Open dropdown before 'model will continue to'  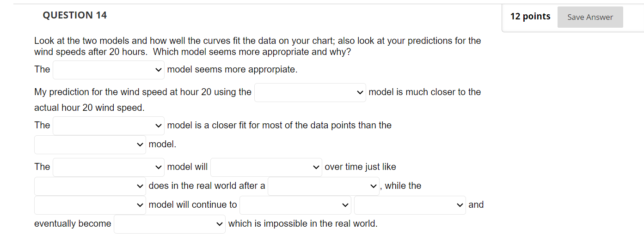90,205
